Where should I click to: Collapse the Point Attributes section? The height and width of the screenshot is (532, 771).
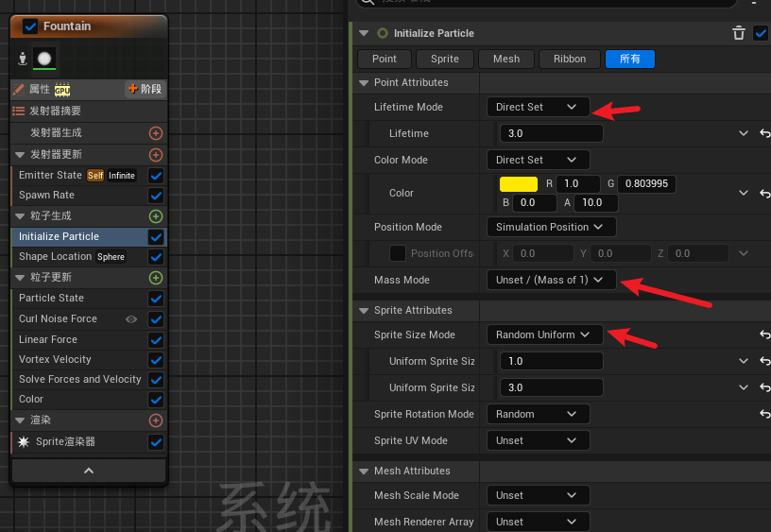pos(364,83)
